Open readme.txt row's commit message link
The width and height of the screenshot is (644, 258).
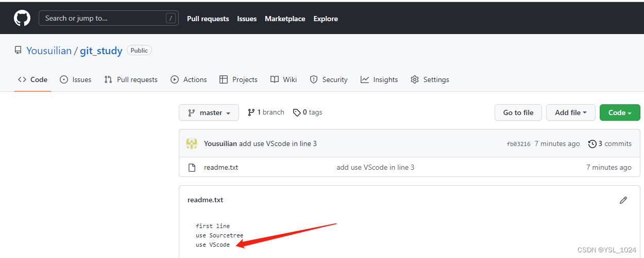376,167
